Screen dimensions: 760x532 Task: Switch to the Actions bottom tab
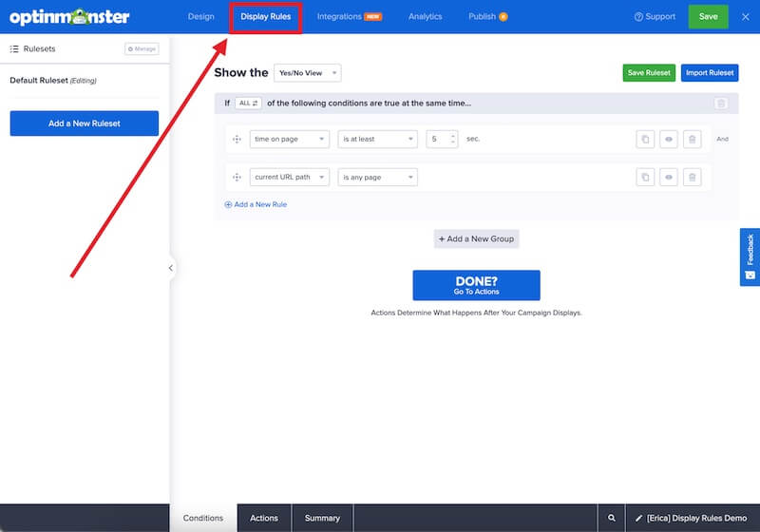pyautogui.click(x=264, y=518)
